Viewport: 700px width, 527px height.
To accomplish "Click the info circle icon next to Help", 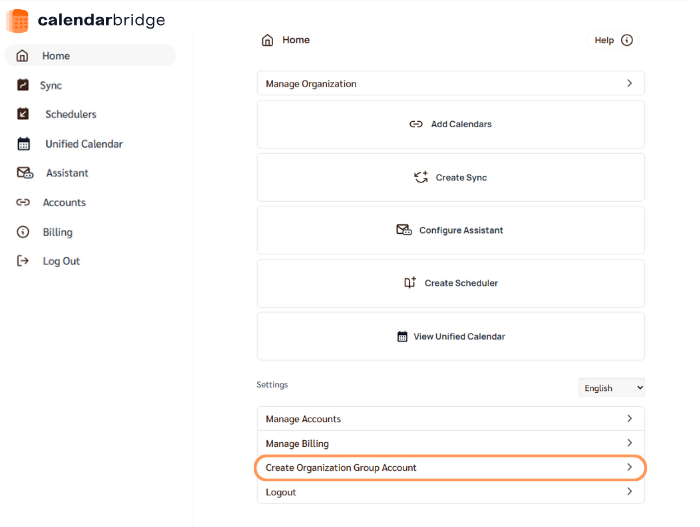I will pyautogui.click(x=627, y=40).
